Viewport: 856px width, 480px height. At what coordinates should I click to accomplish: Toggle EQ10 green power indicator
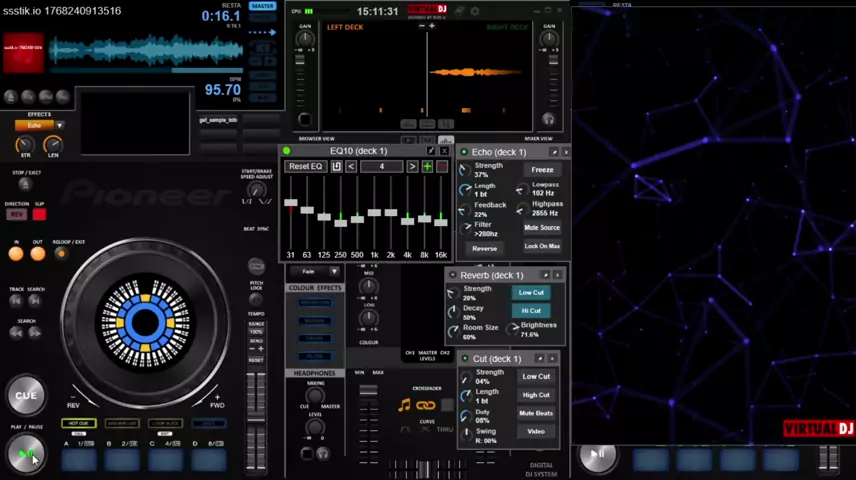(x=287, y=151)
